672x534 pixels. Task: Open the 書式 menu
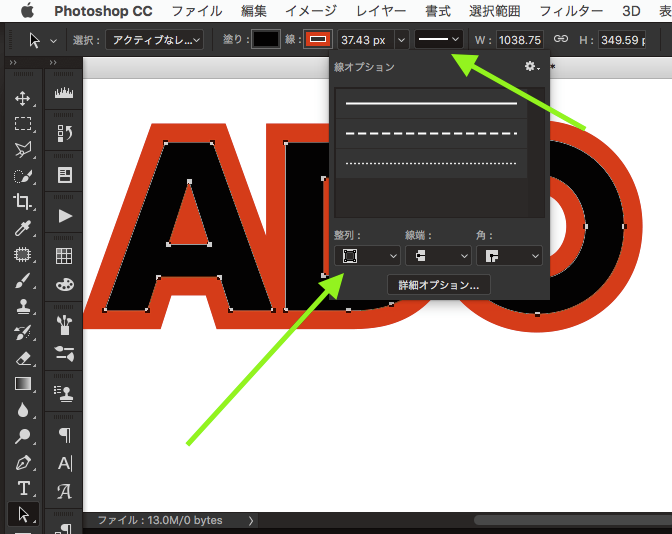pyautogui.click(x=438, y=11)
